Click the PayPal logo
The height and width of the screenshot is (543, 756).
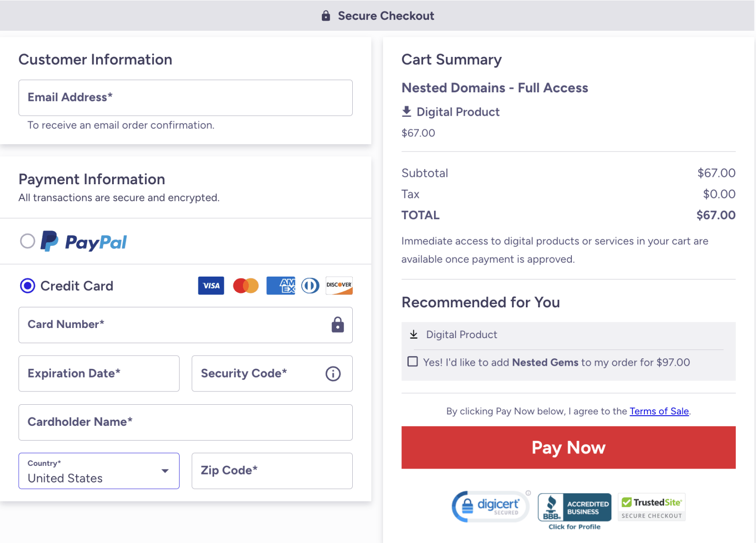pos(84,241)
